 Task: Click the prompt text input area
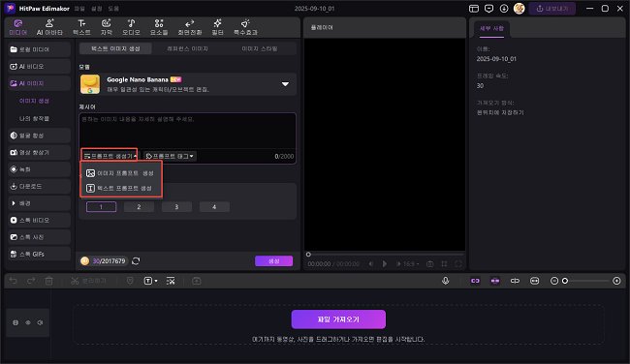pos(188,132)
